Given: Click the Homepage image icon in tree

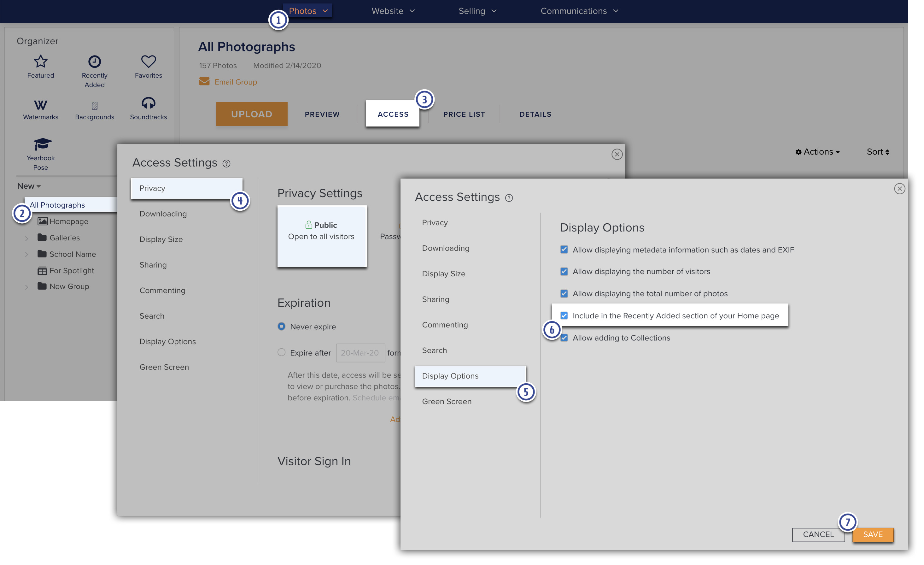Looking at the screenshot, I should 42,221.
